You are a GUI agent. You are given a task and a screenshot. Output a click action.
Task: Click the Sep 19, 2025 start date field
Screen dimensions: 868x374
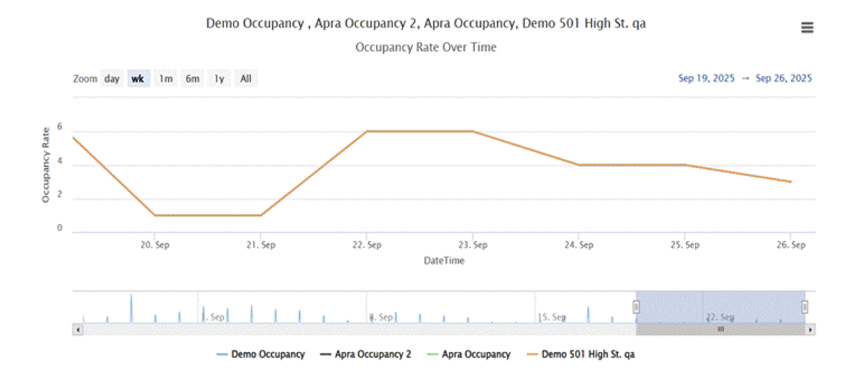[x=704, y=78]
